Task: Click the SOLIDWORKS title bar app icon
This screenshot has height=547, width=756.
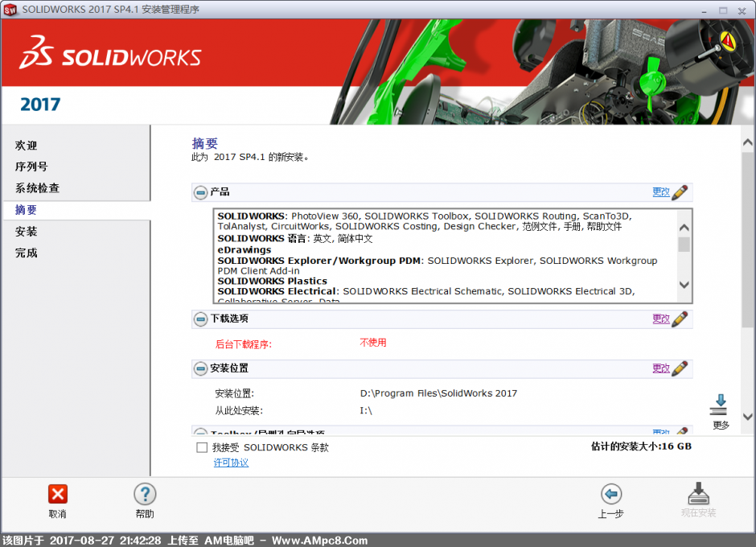Action: point(10,10)
